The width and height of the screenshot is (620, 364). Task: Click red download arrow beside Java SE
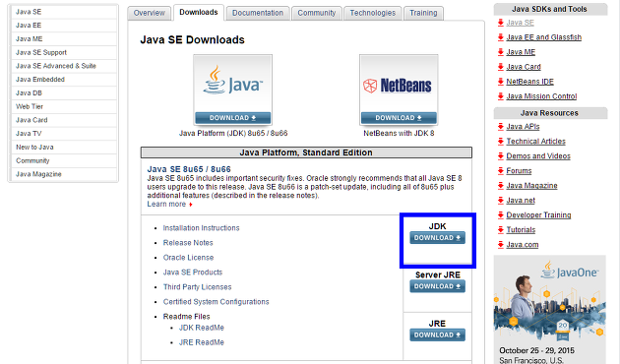[501, 23]
